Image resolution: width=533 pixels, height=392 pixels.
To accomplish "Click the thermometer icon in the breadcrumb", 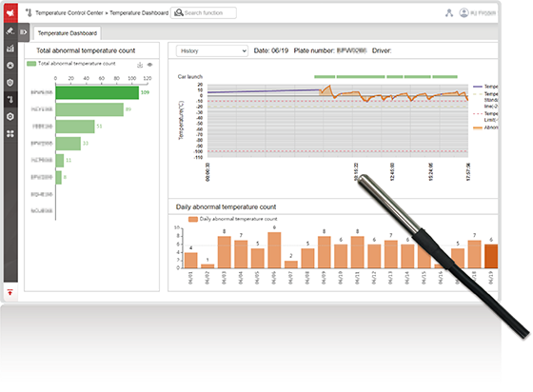I will coord(29,13).
